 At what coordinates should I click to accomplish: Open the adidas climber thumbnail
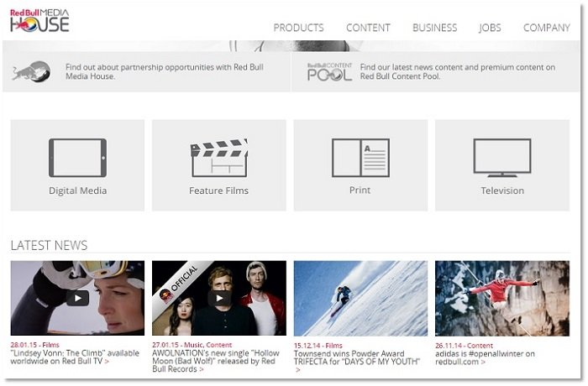[502, 298]
